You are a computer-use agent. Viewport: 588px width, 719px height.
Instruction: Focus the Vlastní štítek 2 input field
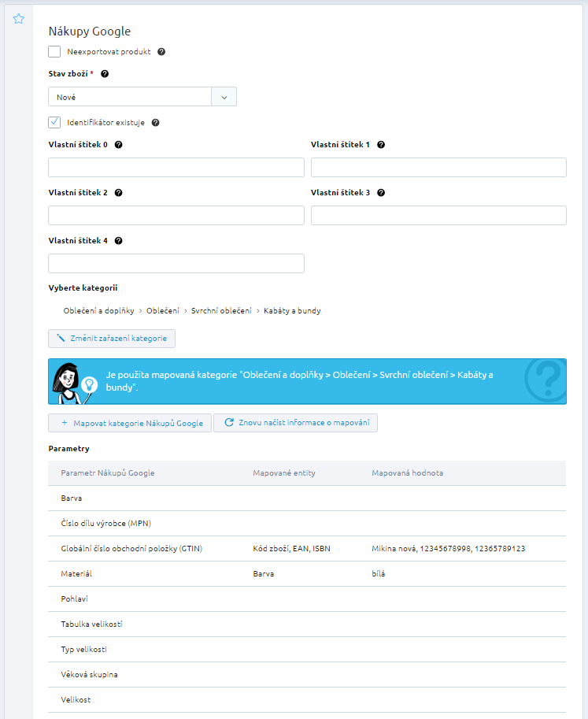point(176,216)
